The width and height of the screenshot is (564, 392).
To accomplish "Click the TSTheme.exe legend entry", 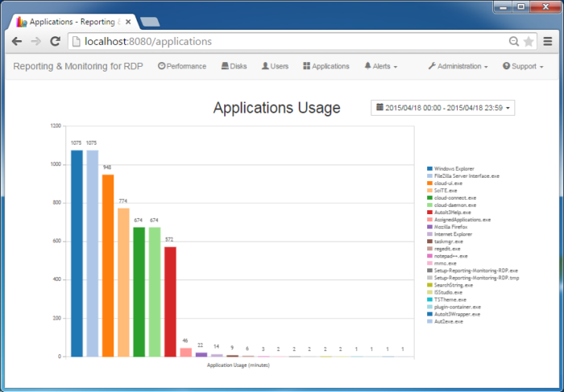I will pyautogui.click(x=446, y=299).
